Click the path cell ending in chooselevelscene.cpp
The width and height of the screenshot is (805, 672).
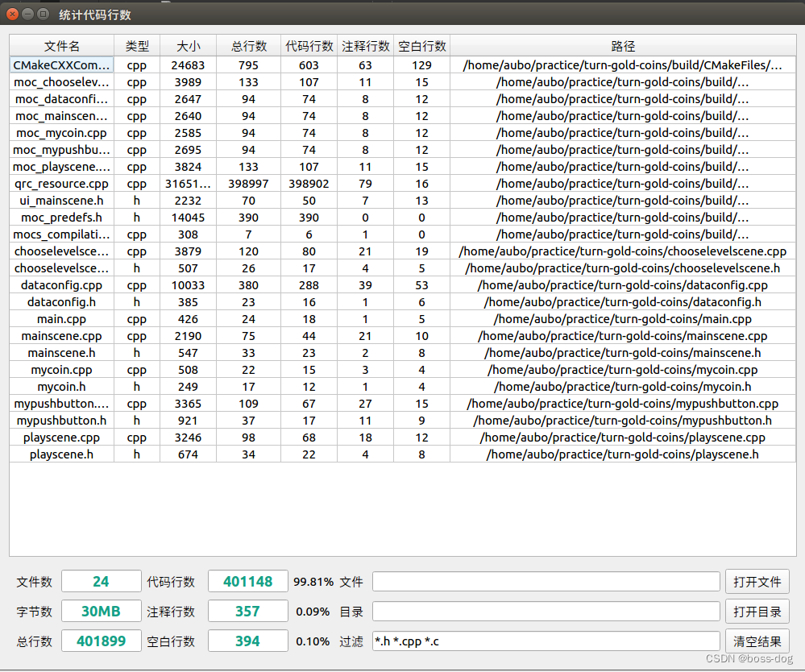click(x=623, y=251)
